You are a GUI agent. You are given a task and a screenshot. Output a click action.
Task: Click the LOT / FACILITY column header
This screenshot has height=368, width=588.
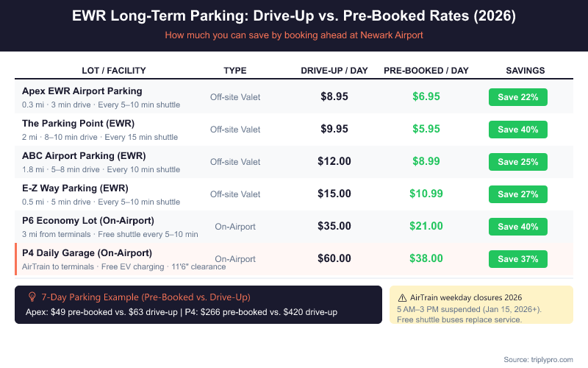click(x=114, y=71)
